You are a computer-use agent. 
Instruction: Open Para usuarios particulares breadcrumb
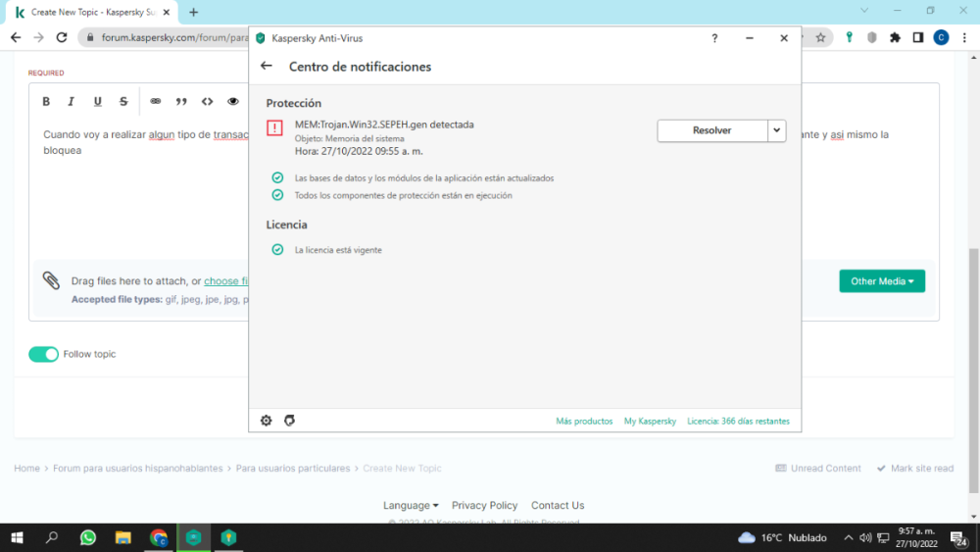click(x=293, y=469)
